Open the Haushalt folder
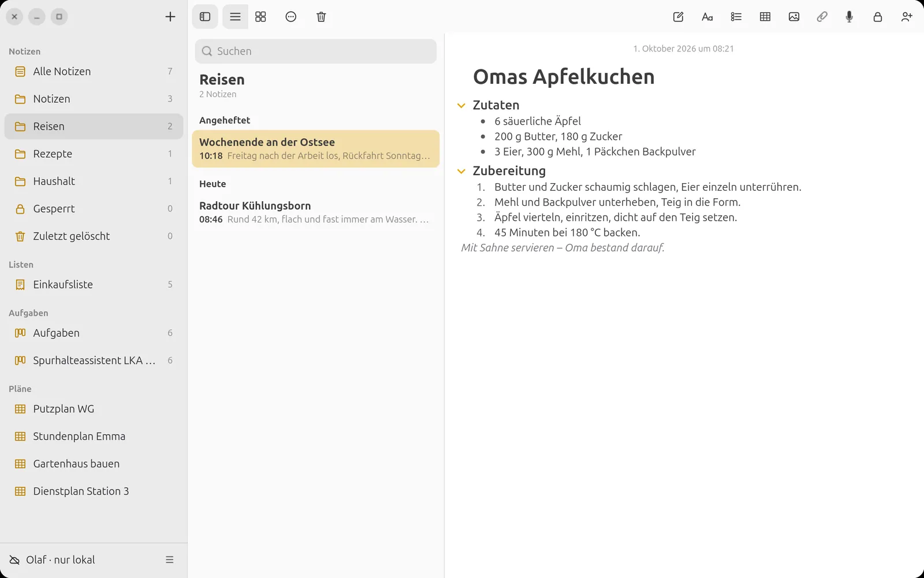The height and width of the screenshot is (578, 924). coord(94,181)
